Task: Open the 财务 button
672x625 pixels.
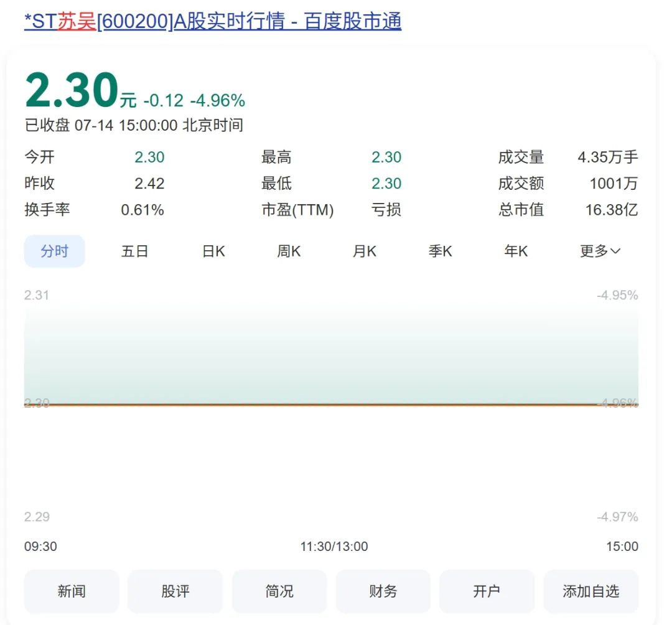Action: point(383,591)
